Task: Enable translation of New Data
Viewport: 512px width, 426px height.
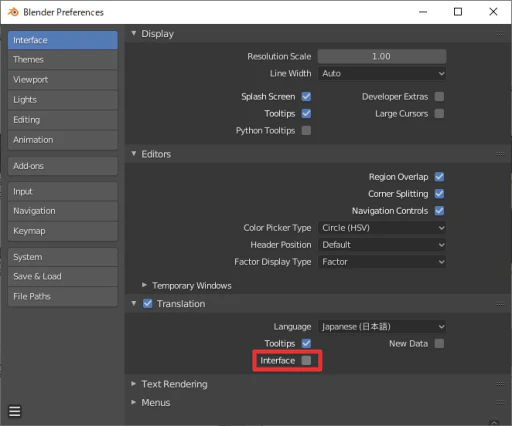Action: (439, 343)
